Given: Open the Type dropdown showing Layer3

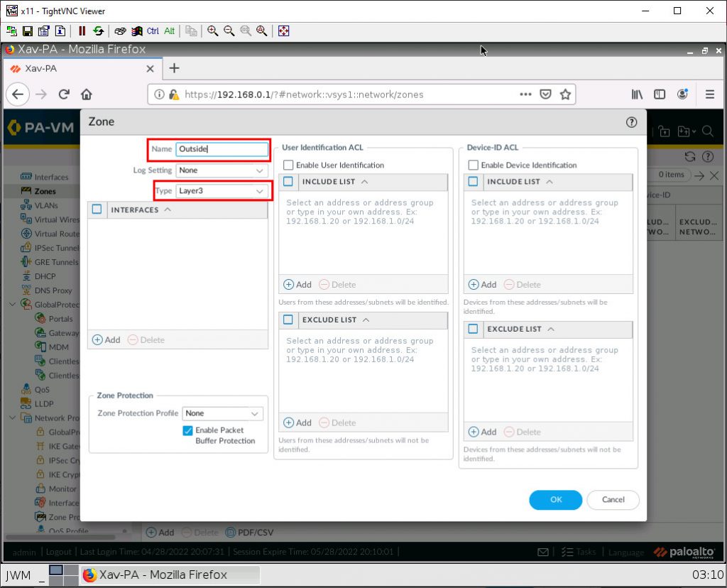Looking at the screenshot, I should click(221, 191).
